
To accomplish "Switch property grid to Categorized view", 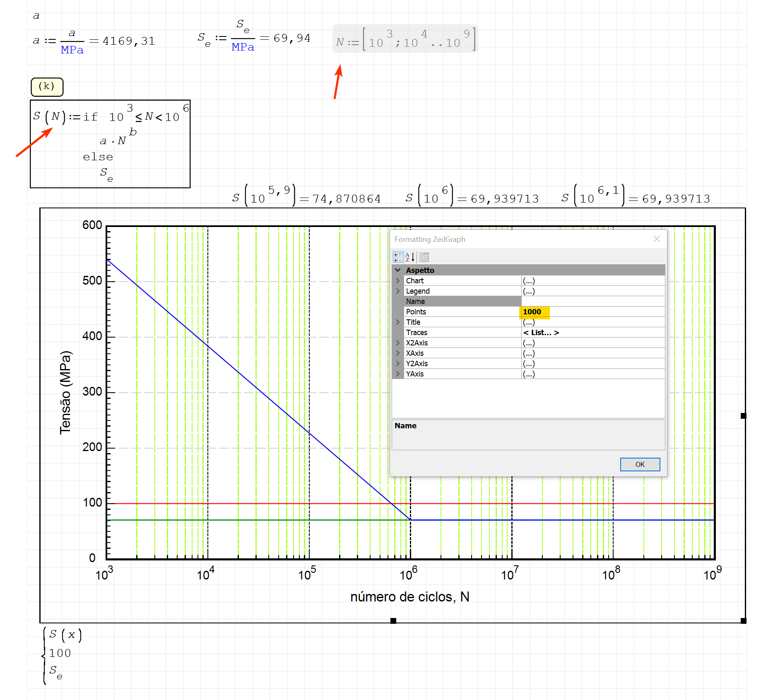I will click(x=398, y=257).
